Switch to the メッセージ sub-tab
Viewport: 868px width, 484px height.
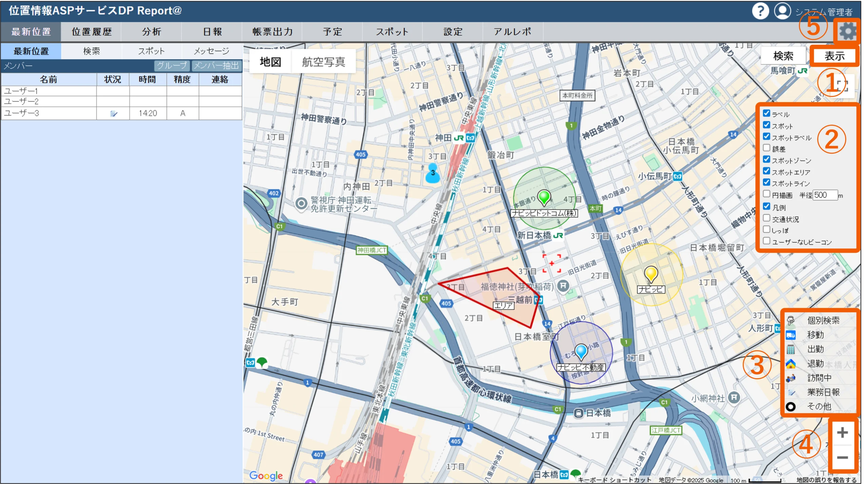tap(212, 51)
